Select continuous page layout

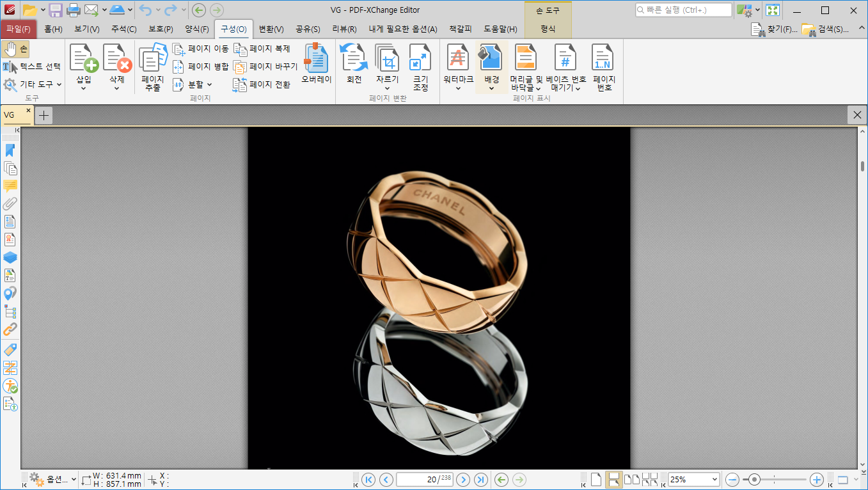click(x=613, y=480)
